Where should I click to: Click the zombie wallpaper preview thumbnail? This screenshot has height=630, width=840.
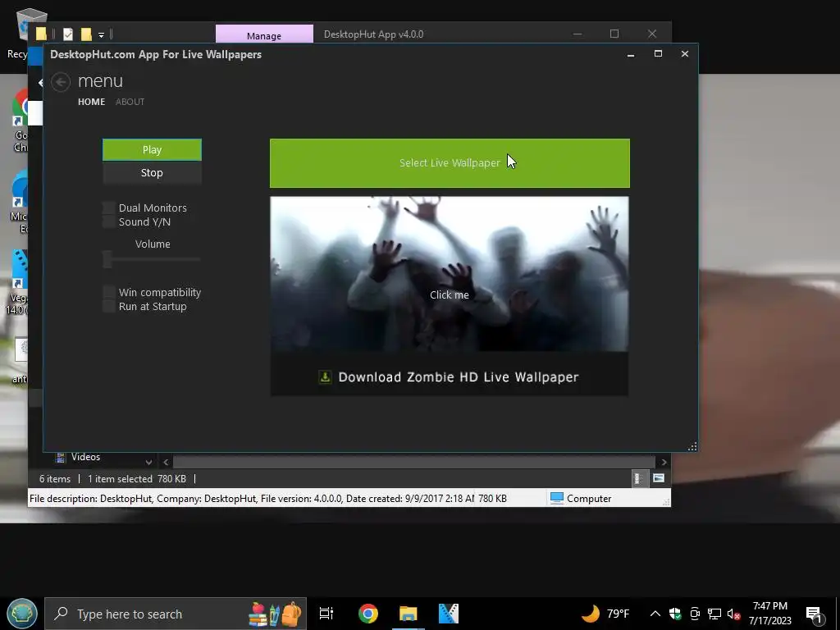tap(450, 274)
